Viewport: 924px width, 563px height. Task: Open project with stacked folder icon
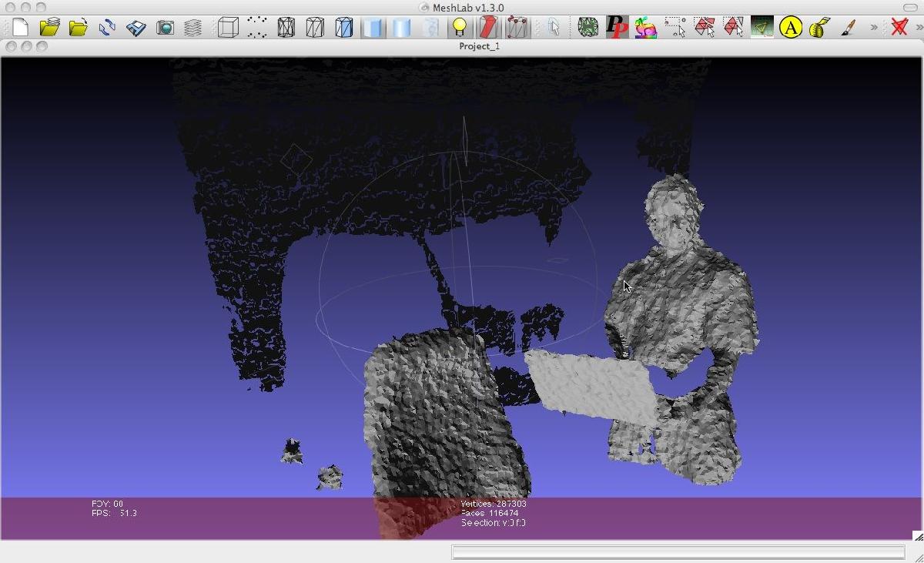coord(49,28)
